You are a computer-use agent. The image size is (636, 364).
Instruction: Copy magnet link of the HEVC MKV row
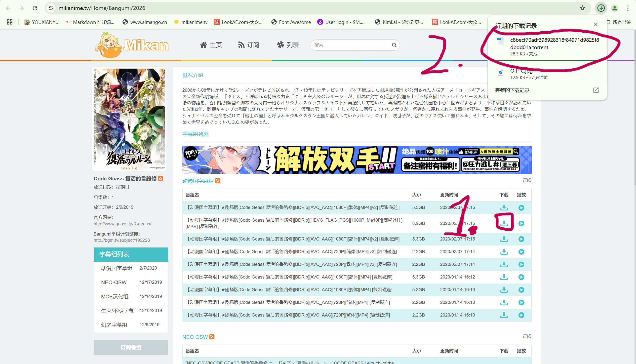[209, 226]
